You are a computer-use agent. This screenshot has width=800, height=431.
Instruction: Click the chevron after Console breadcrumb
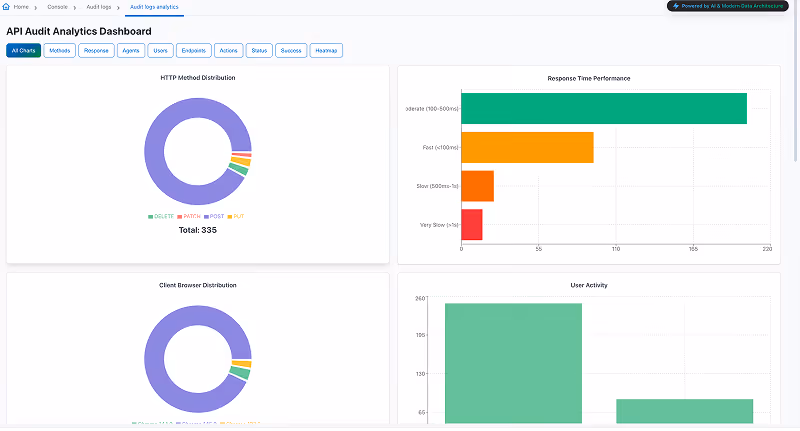[74, 7]
